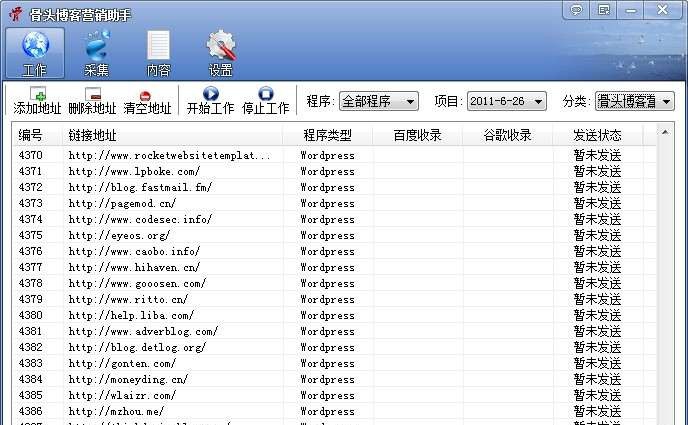Viewport: 688px width, 425px height.
Task: Sort by 发送状态 column header
Action: [x=597, y=135]
